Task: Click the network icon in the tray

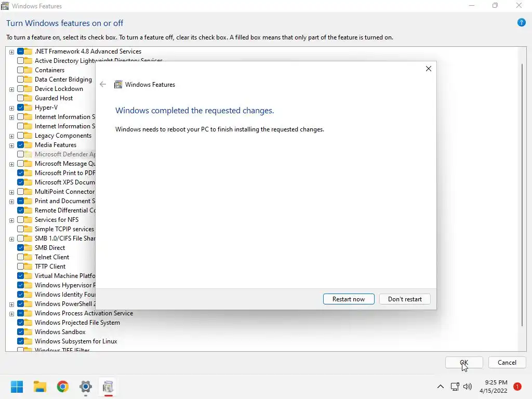Action: point(455,387)
